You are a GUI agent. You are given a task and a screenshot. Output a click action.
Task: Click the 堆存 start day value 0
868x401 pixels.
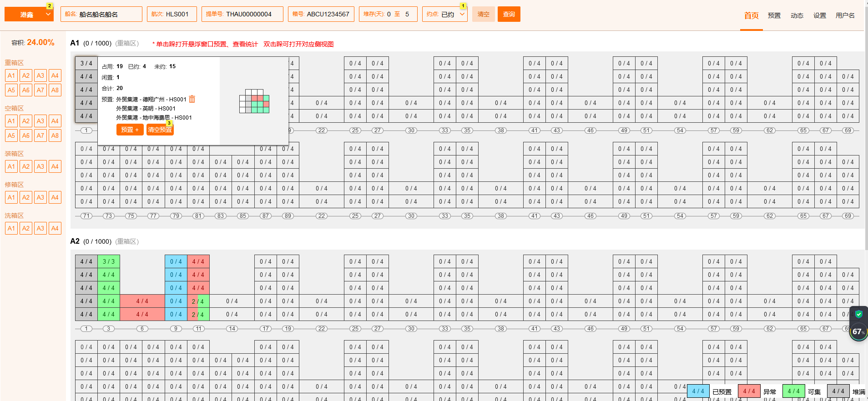click(389, 14)
